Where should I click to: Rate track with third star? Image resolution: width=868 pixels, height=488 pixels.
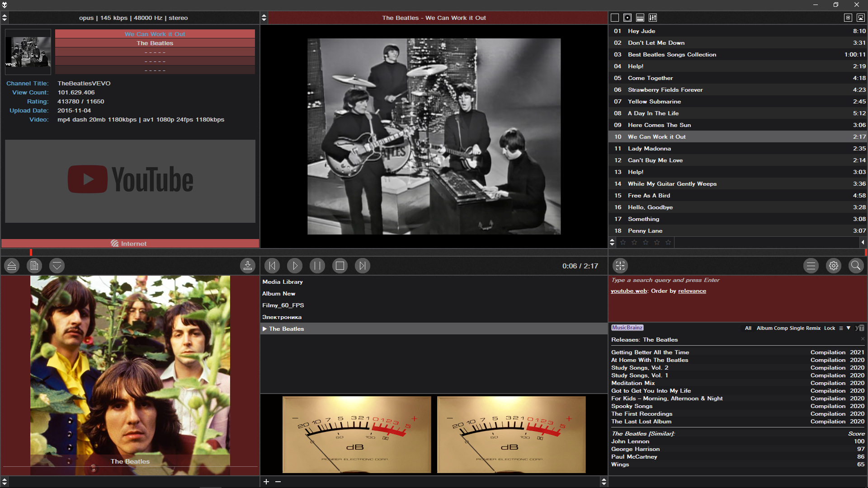click(646, 243)
